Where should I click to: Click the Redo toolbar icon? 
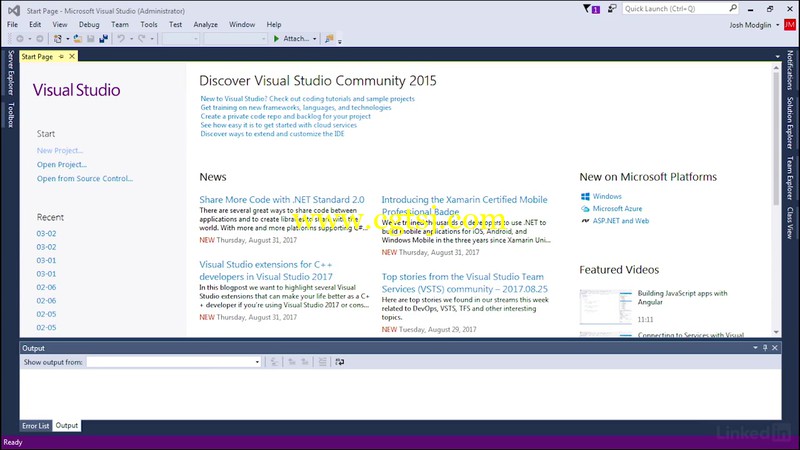tap(142, 39)
